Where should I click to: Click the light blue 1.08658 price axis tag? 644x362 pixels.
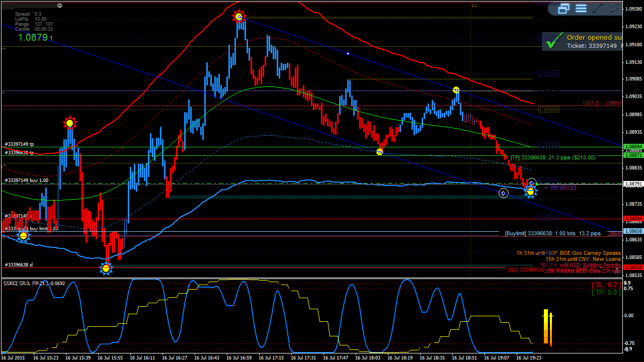pos(633,231)
